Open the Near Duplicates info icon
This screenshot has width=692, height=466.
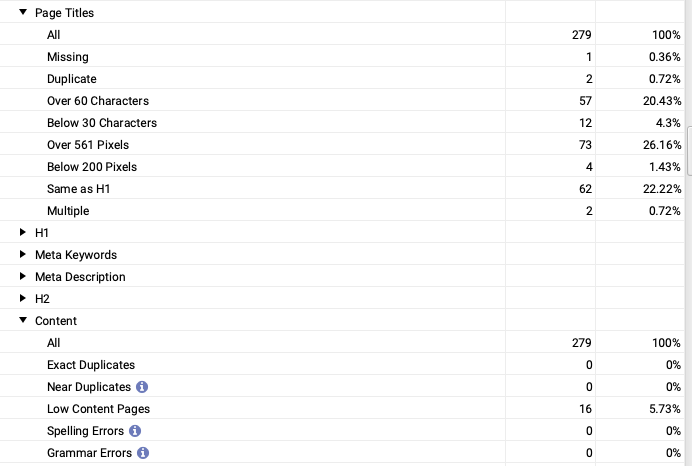tap(142, 387)
